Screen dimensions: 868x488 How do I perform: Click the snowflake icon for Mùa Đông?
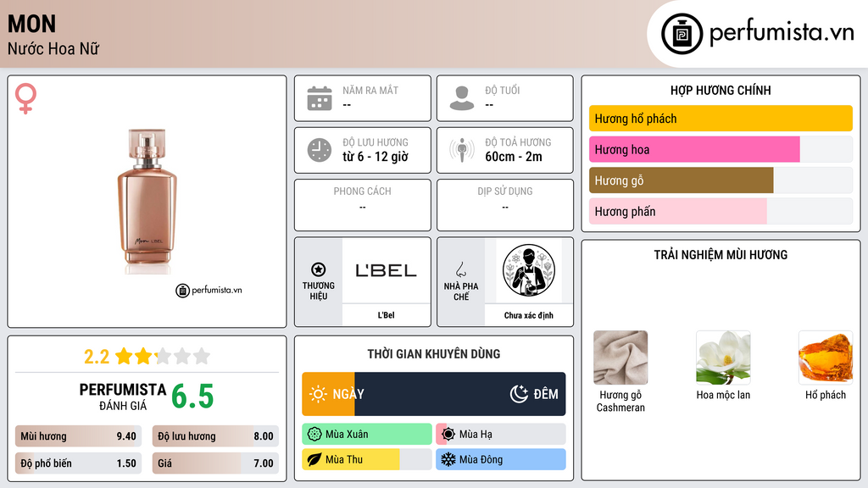coord(448,460)
